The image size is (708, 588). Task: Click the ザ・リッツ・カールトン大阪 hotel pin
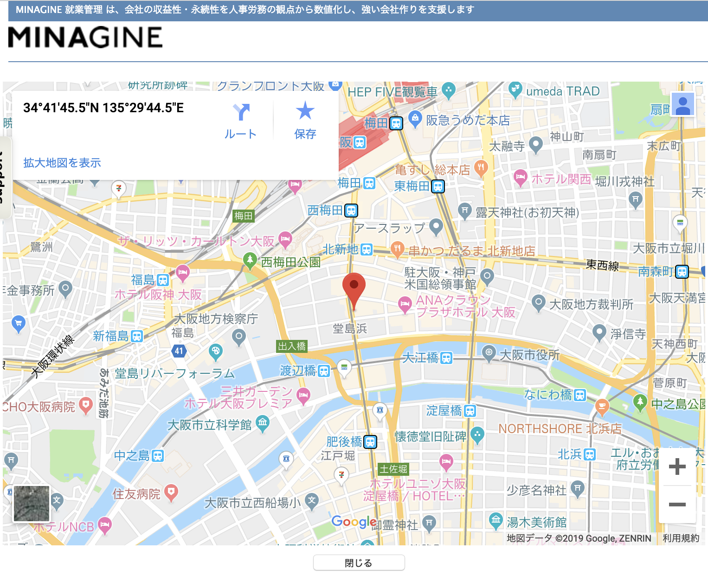coord(285,240)
